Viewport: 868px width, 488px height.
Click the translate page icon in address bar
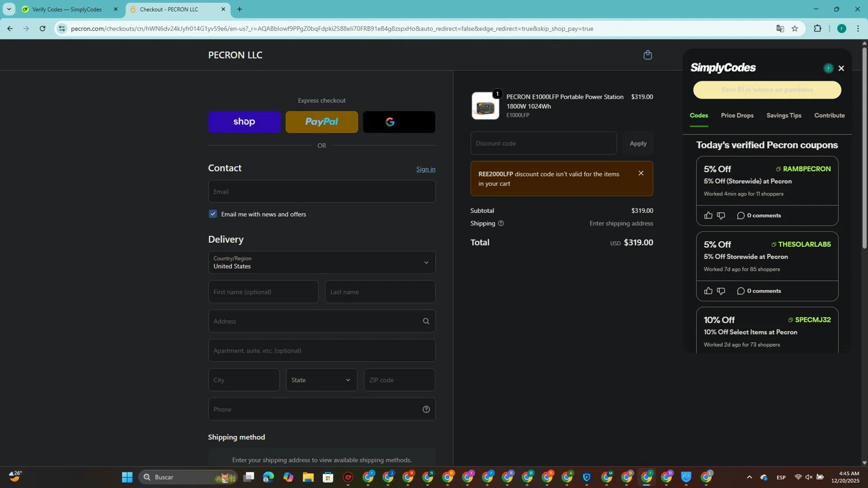point(780,28)
